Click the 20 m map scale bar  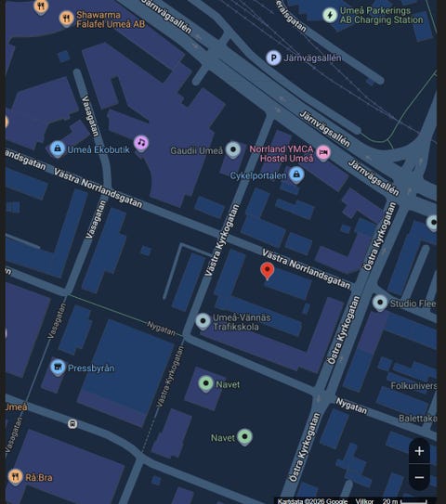pyautogui.click(x=406, y=501)
